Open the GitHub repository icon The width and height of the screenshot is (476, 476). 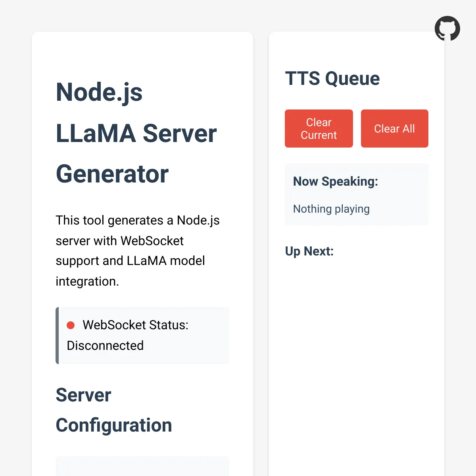click(x=447, y=29)
